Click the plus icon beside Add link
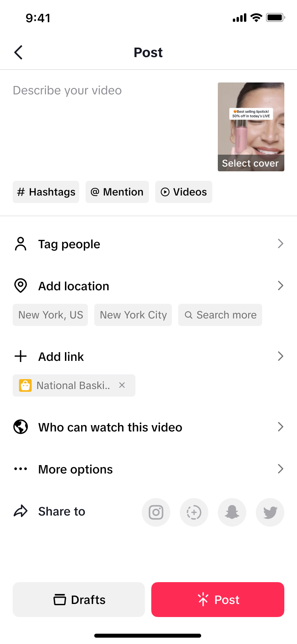Image resolution: width=297 pixels, height=644 pixels. pos(21,356)
